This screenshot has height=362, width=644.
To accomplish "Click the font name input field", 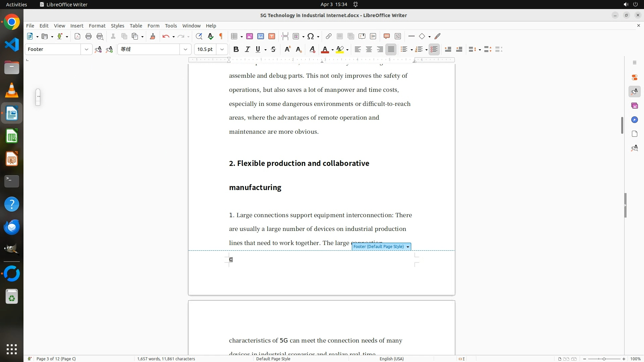I will pyautogui.click(x=149, y=49).
